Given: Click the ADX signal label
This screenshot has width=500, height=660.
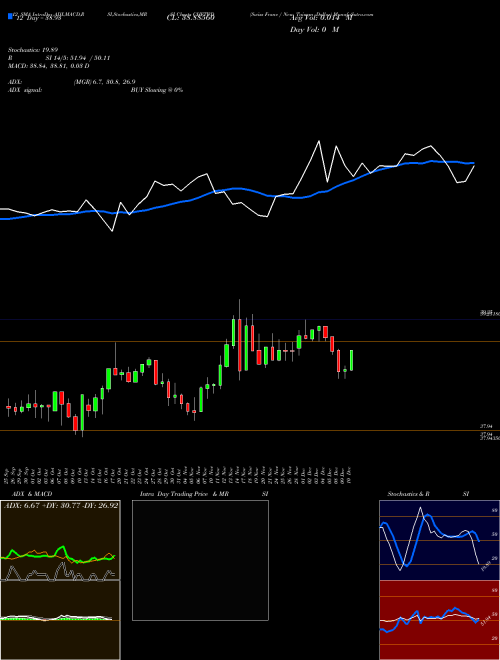Looking at the screenshot, I should tap(25, 90).
